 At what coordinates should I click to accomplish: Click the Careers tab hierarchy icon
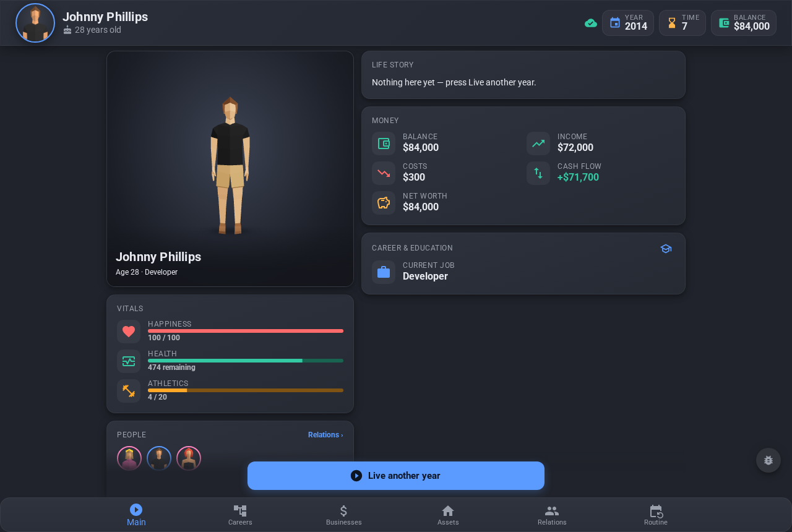click(240, 511)
